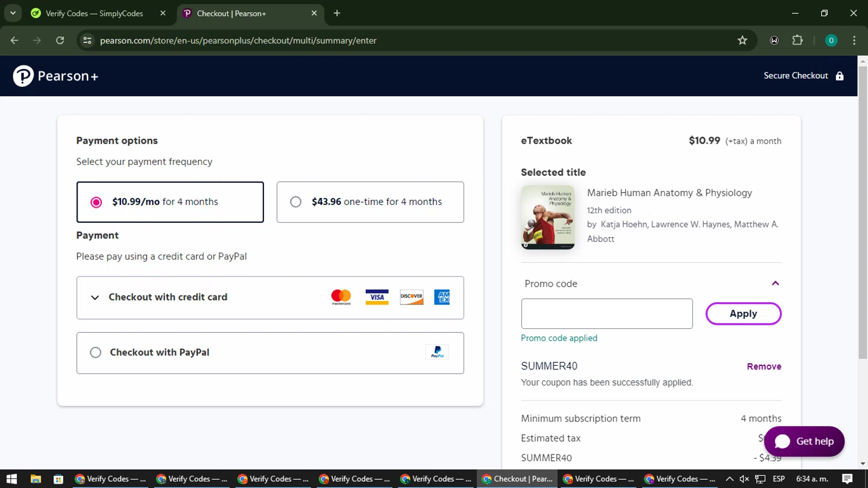
Task: Open a new browser tab
Action: click(x=337, y=13)
